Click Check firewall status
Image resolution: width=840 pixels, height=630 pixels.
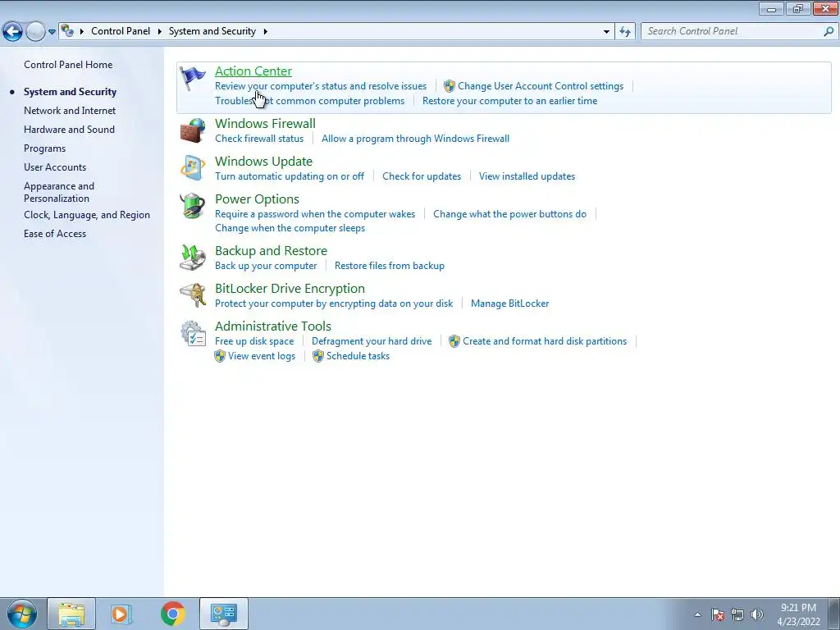259,139
